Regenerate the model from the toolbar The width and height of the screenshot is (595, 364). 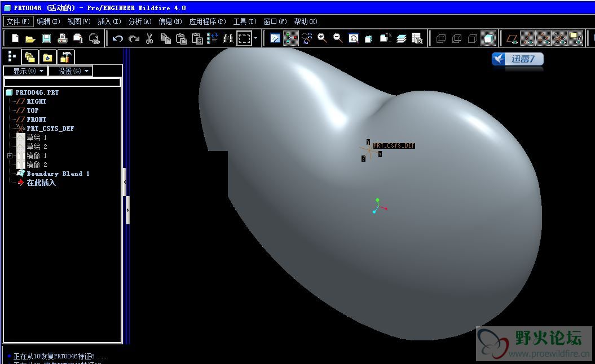coord(213,38)
